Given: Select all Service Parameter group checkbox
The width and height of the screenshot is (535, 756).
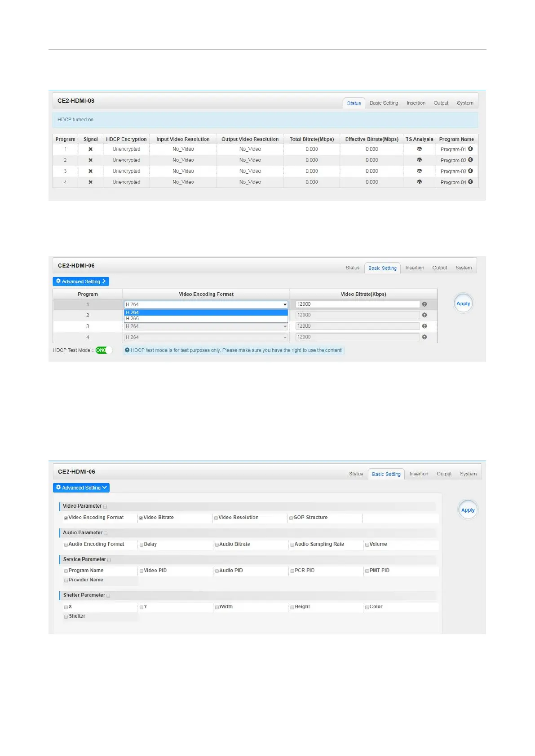Looking at the screenshot, I should pyautogui.click(x=109, y=560).
